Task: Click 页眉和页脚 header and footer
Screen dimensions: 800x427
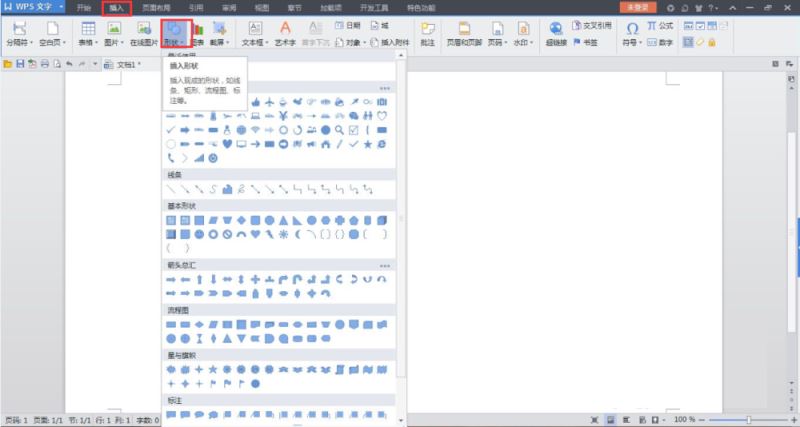Action: [x=464, y=34]
